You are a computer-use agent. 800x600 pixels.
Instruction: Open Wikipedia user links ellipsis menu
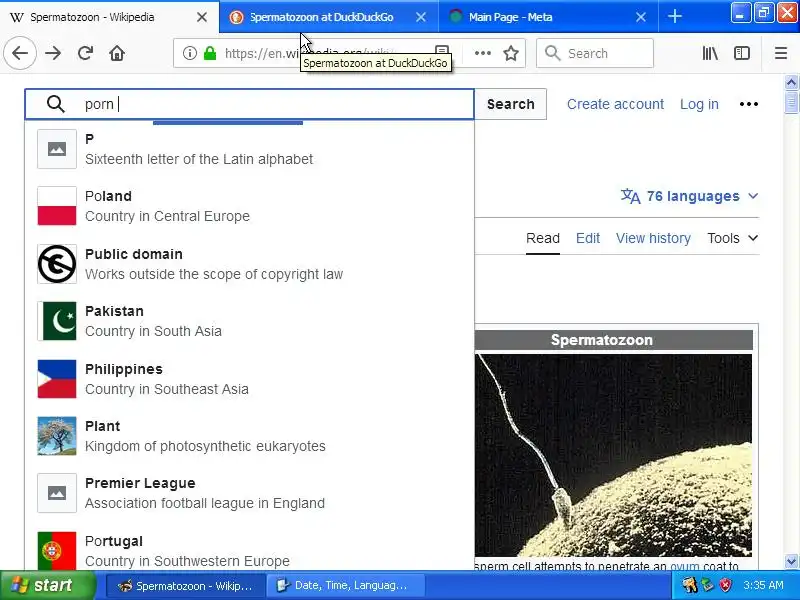[748, 104]
